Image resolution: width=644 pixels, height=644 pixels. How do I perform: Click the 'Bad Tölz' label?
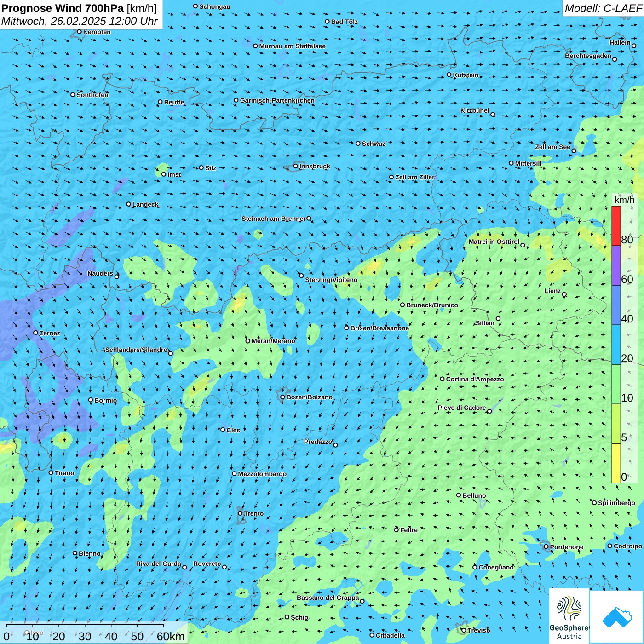coord(344,22)
